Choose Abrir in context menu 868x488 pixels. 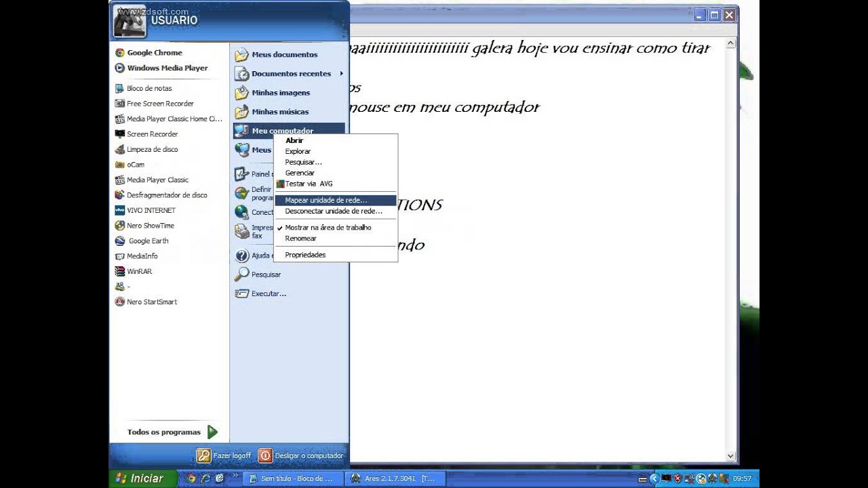pyautogui.click(x=336, y=140)
